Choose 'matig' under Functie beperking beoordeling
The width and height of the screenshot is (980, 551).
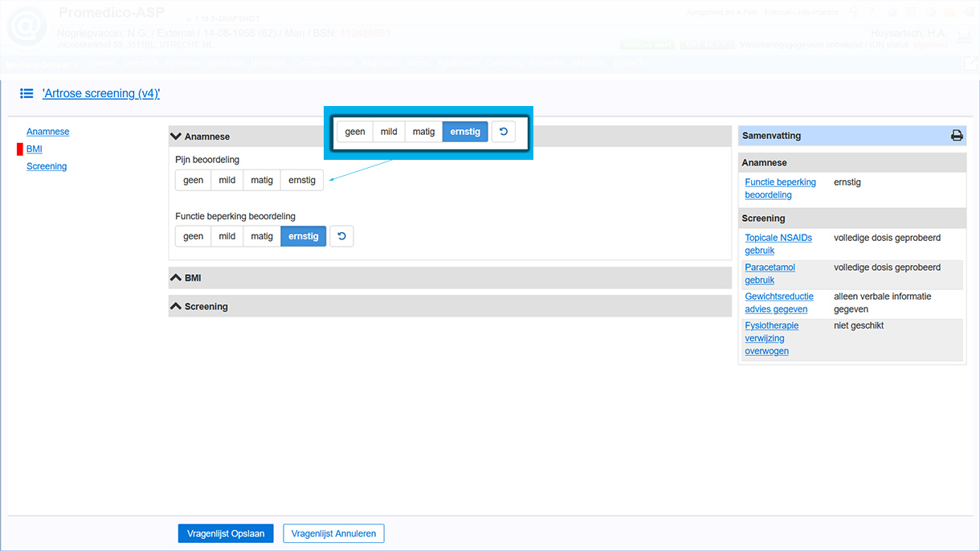click(262, 236)
